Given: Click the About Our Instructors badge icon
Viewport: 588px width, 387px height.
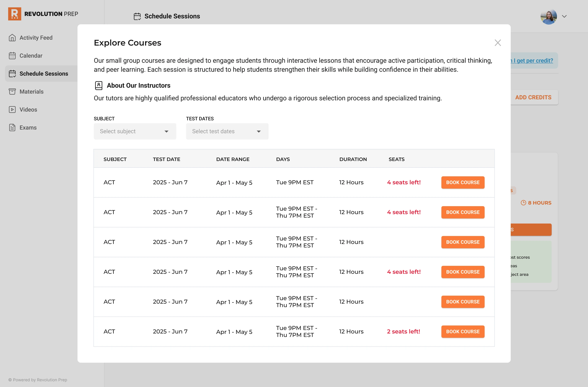Looking at the screenshot, I should 99,86.
